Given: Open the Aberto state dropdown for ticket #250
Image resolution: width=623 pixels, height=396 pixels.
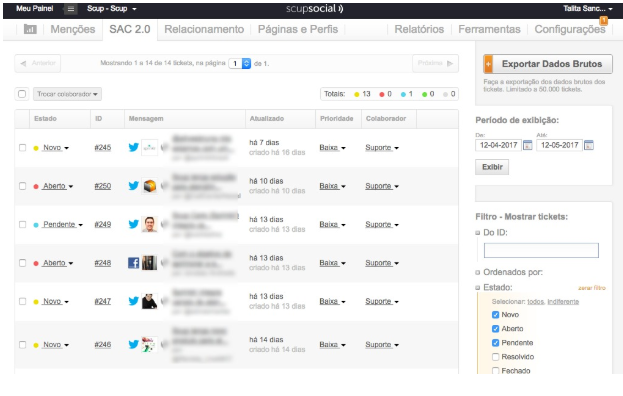Looking at the screenshot, I should click(x=58, y=186).
